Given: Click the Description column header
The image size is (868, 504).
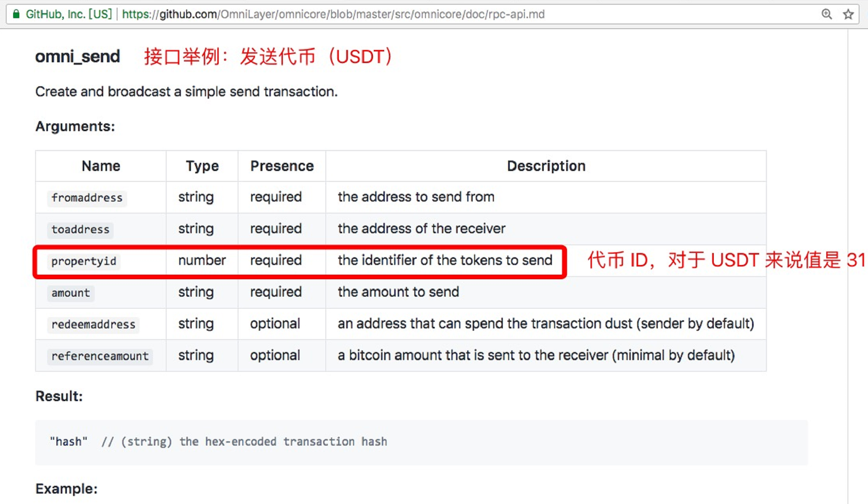Looking at the screenshot, I should [x=546, y=166].
